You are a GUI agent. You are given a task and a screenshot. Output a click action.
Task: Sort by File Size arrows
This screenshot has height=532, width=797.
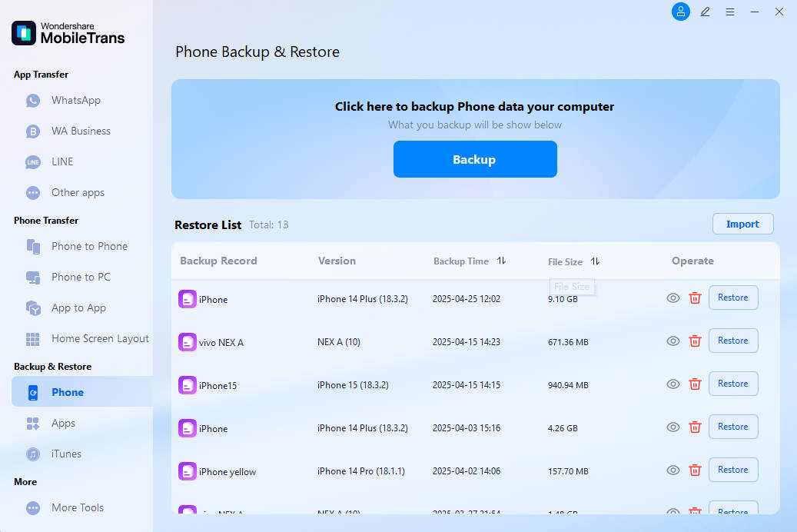coord(595,261)
